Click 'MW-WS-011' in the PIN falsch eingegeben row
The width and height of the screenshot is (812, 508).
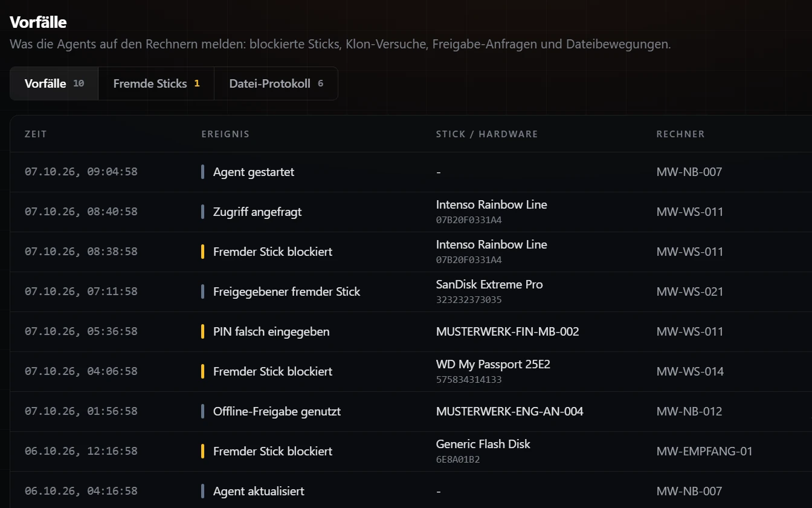[690, 331]
